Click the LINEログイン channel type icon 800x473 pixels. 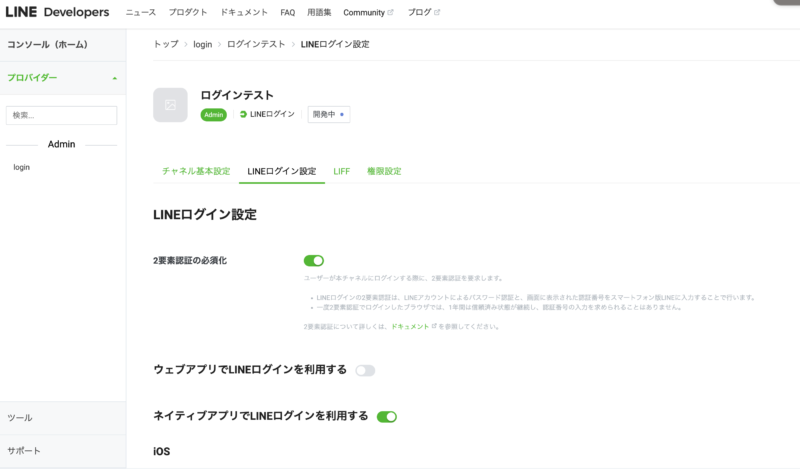tap(243, 115)
